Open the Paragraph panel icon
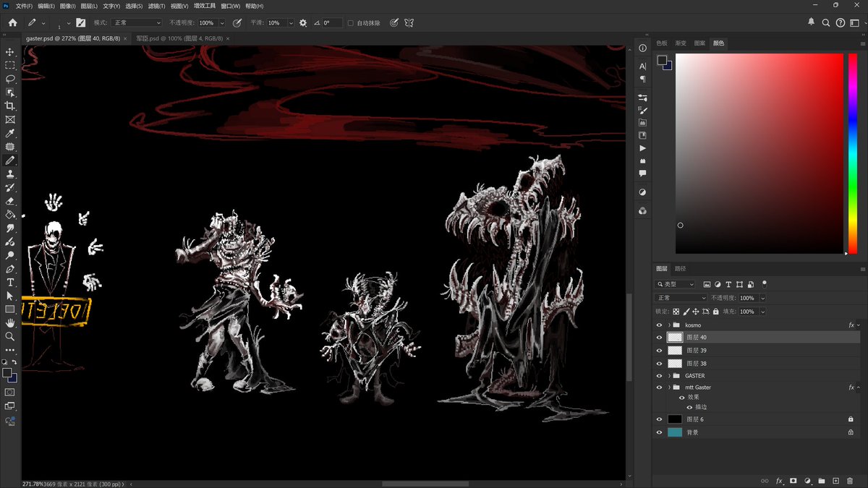 coord(642,79)
